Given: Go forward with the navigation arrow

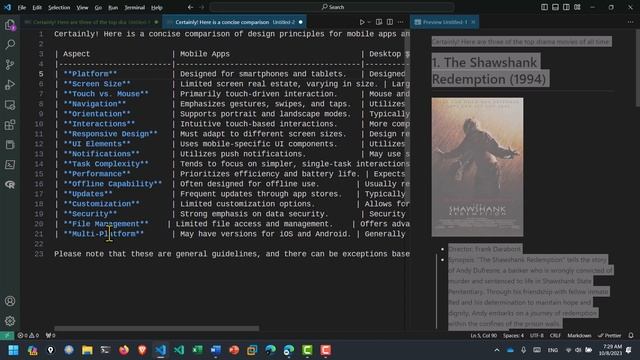Looking at the screenshot, I should point(202,7).
